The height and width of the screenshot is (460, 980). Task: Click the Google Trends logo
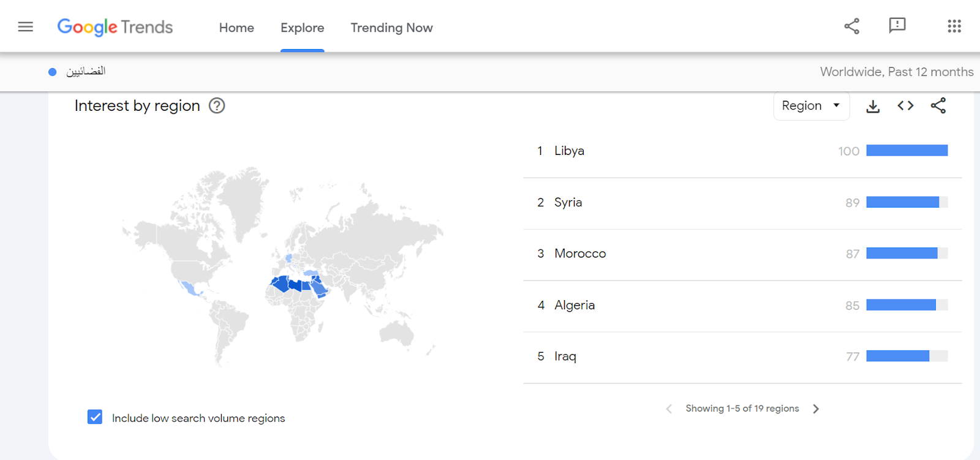point(115,27)
